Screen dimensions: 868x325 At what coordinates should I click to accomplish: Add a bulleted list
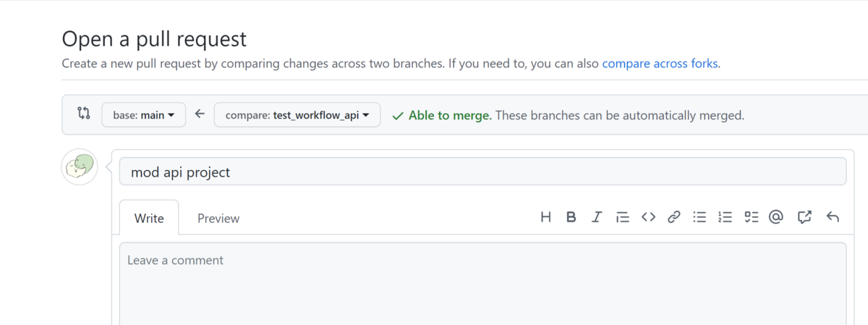pyautogui.click(x=699, y=216)
